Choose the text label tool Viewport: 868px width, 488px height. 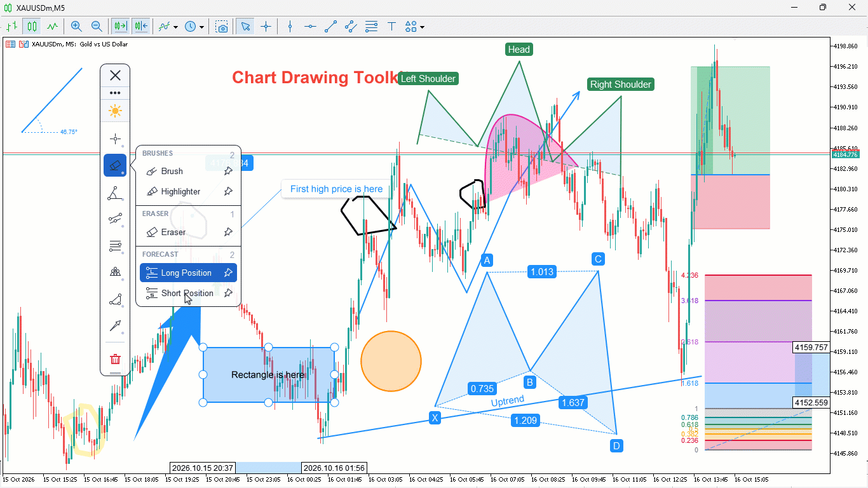[x=391, y=27]
